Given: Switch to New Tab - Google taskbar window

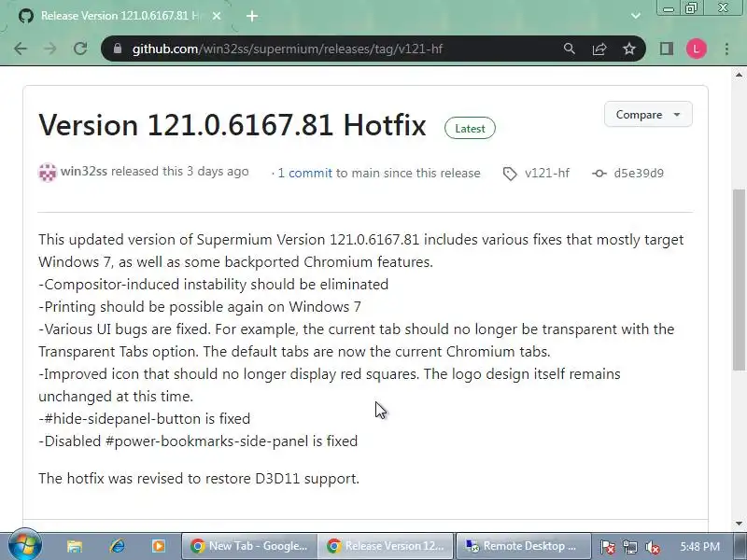Looking at the screenshot, I should pos(249,546).
